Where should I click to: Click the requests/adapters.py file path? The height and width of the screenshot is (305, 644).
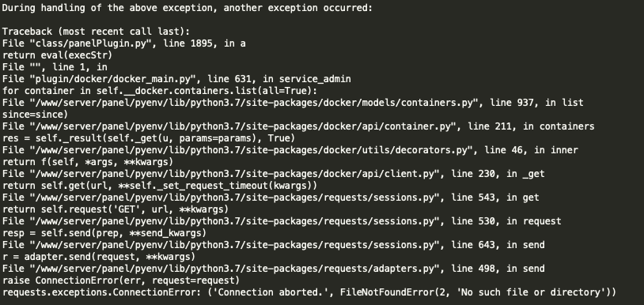pyautogui.click(x=232, y=269)
